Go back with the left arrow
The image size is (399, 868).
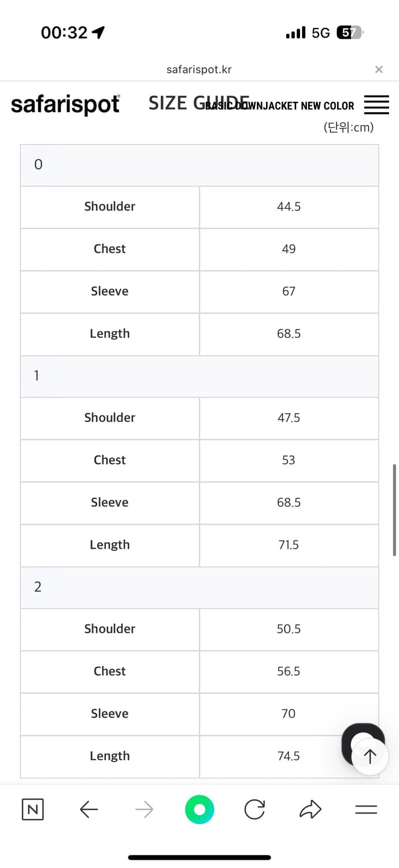tap(88, 810)
